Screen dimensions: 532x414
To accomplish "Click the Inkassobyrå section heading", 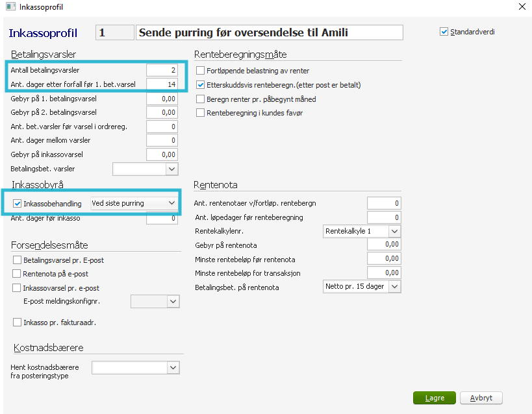I will (x=37, y=184).
